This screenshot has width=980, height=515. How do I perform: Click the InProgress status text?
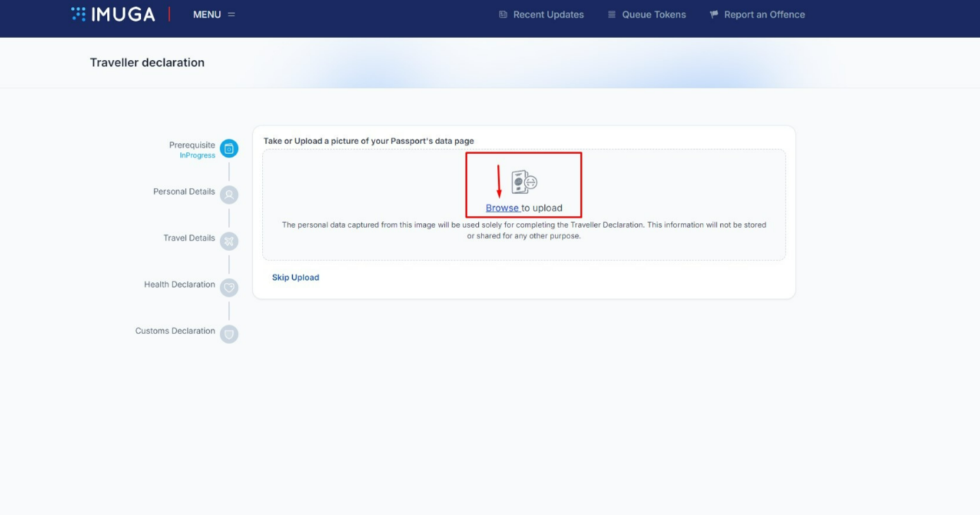point(197,155)
